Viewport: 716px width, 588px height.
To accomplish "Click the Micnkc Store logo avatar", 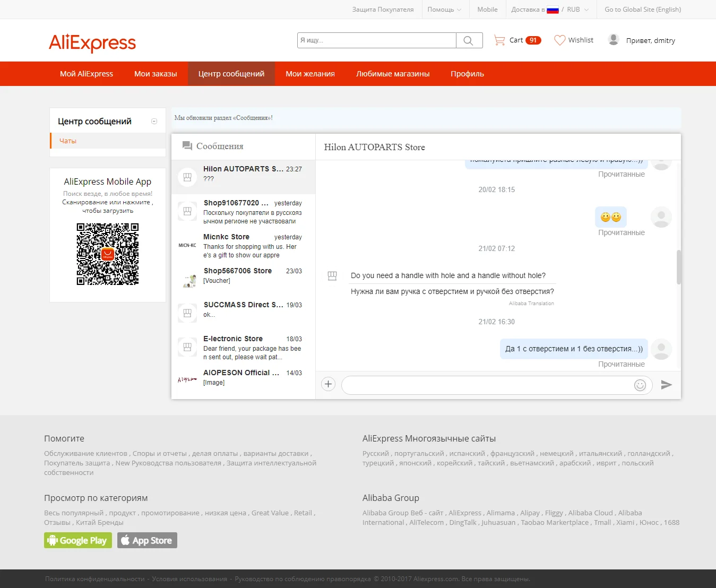I will click(x=187, y=245).
